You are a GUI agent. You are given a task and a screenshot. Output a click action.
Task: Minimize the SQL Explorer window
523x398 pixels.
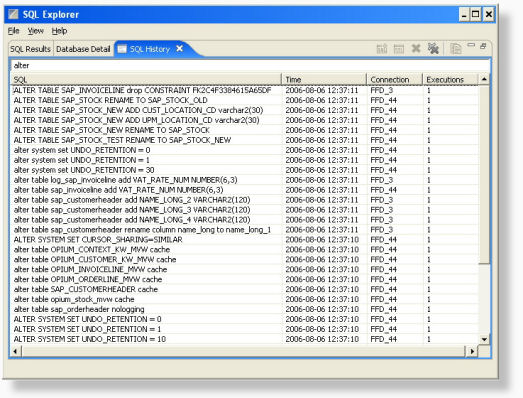[464, 14]
